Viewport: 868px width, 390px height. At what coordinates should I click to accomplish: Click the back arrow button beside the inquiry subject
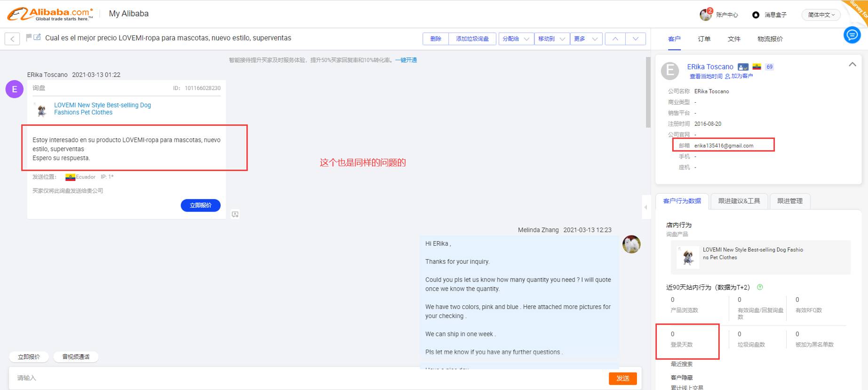coord(12,39)
